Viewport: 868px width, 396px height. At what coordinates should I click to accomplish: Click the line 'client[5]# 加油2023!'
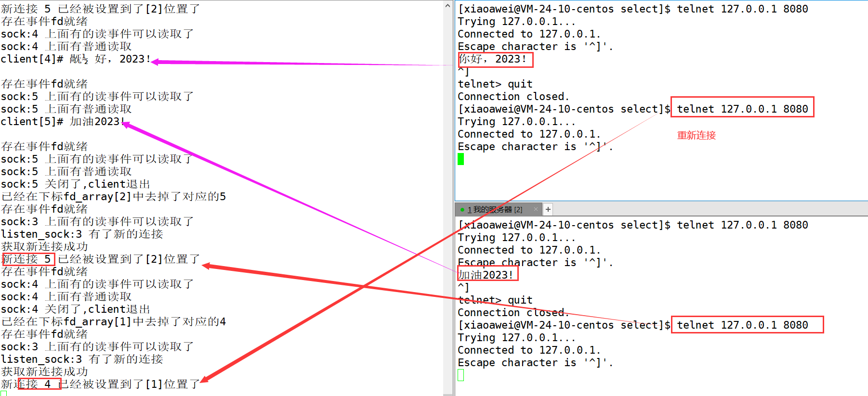[x=63, y=121]
